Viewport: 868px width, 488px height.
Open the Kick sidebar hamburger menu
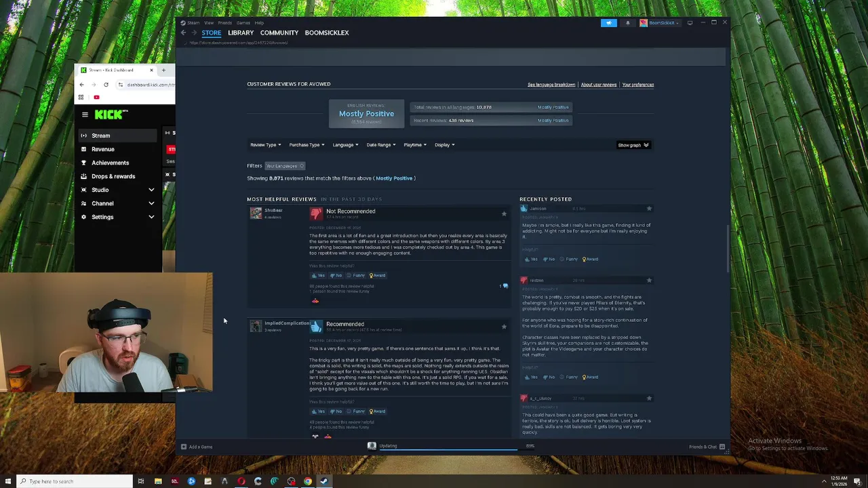coord(85,115)
